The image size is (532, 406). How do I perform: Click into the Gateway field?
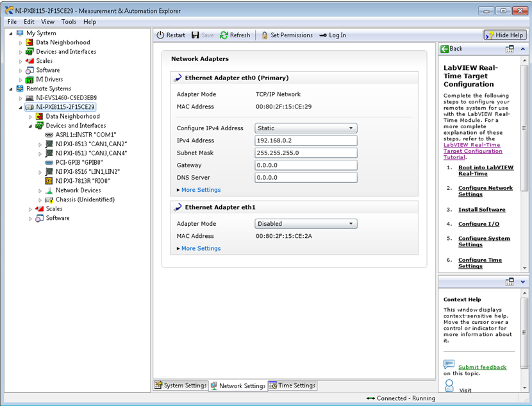coord(306,165)
